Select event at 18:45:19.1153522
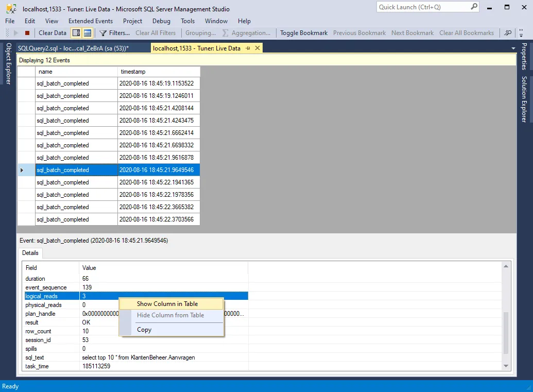The height and width of the screenshot is (392, 533). (x=117, y=83)
